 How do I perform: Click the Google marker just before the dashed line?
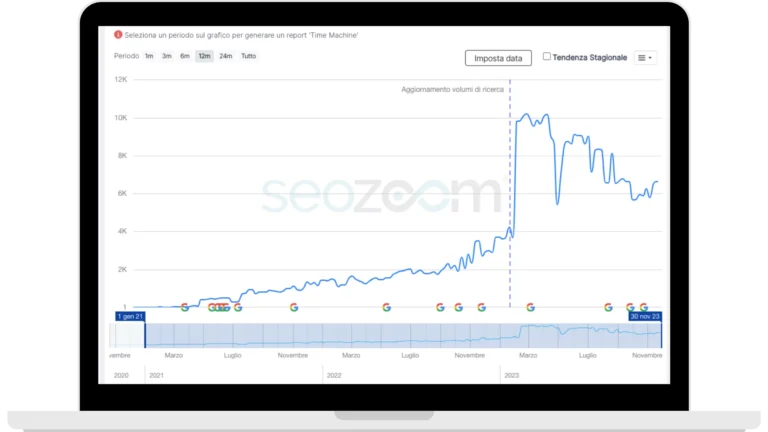pos(481,307)
